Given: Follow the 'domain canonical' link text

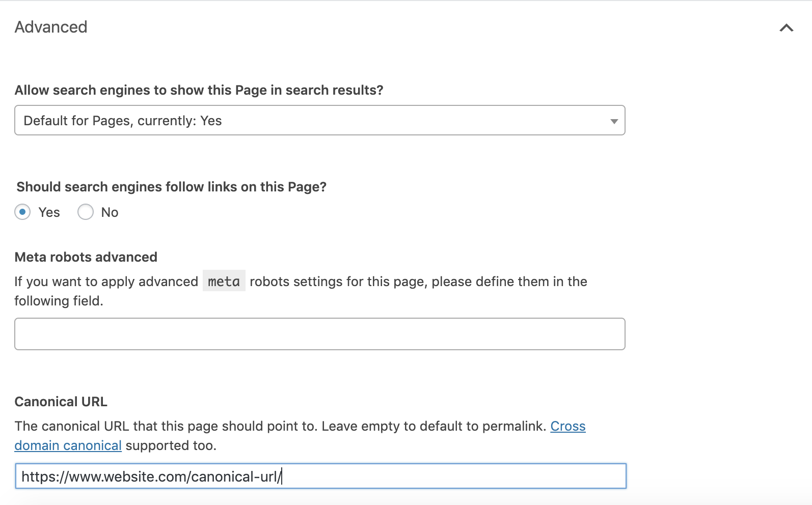Looking at the screenshot, I should [x=68, y=445].
